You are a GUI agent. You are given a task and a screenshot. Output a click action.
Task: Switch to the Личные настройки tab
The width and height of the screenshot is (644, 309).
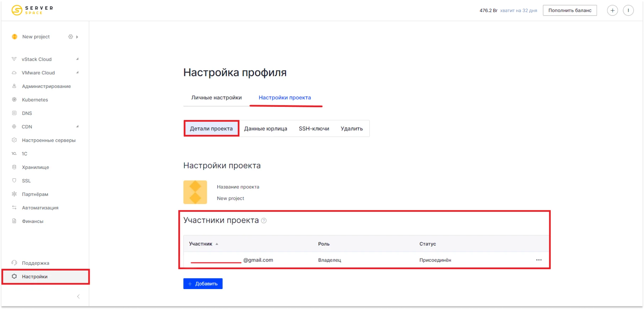click(x=217, y=98)
